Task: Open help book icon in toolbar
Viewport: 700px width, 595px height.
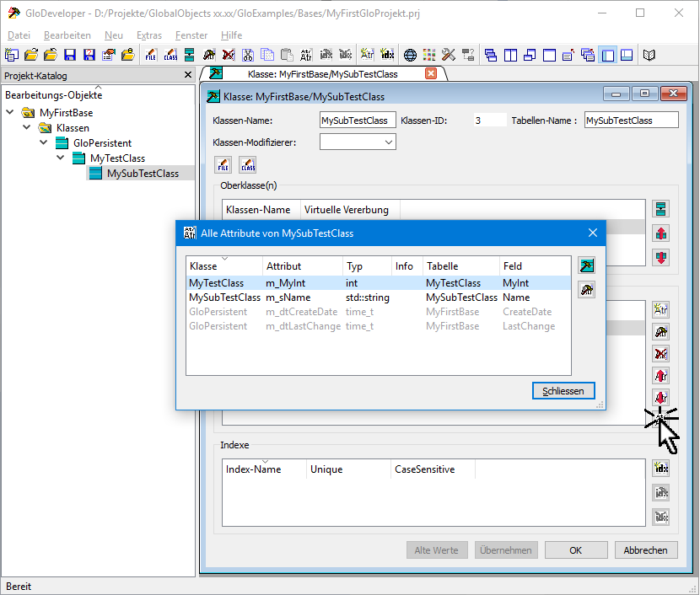Action: 649,55
